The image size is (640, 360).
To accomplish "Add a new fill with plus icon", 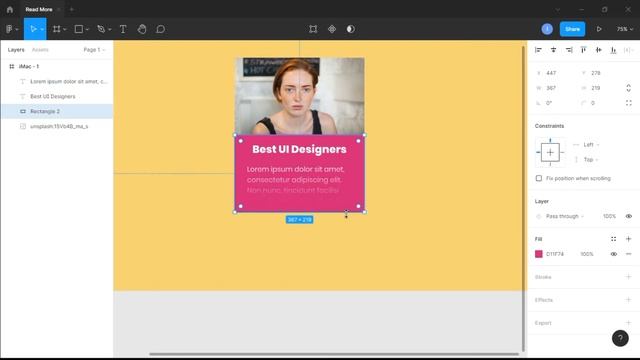I will click(x=629, y=239).
